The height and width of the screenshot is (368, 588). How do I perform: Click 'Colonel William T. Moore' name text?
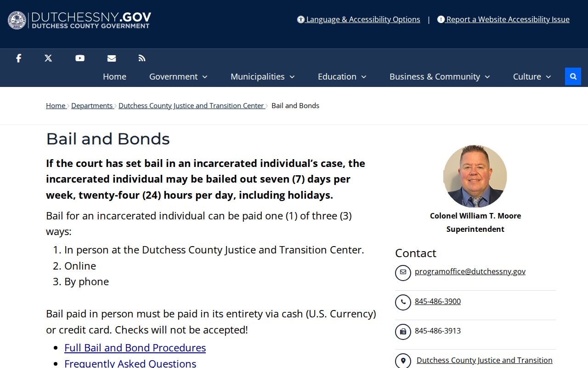475,215
